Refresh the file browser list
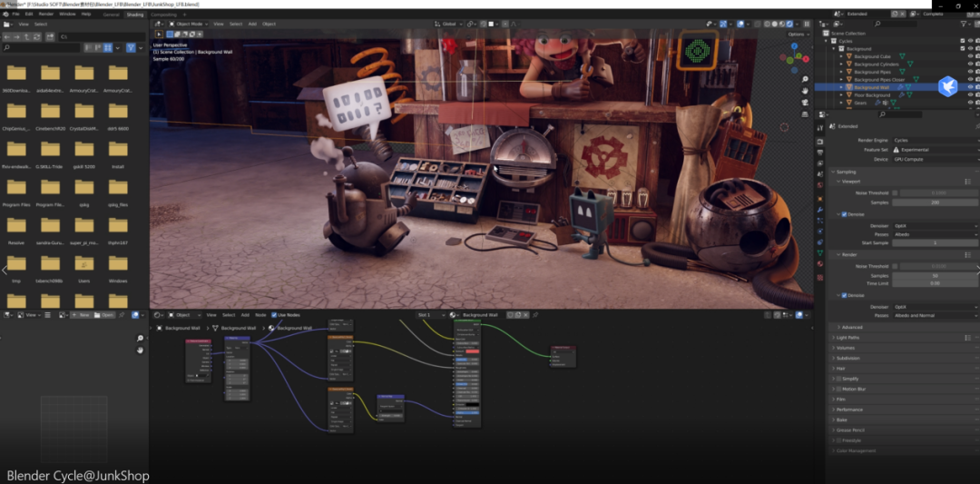The image size is (980, 484). coord(37,37)
